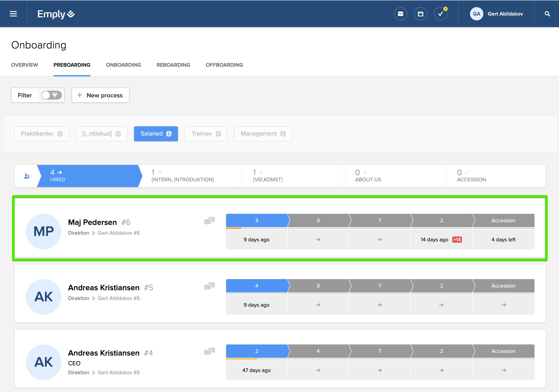Select the Trainee category filter
The image size is (559, 392).
pyautogui.click(x=206, y=134)
